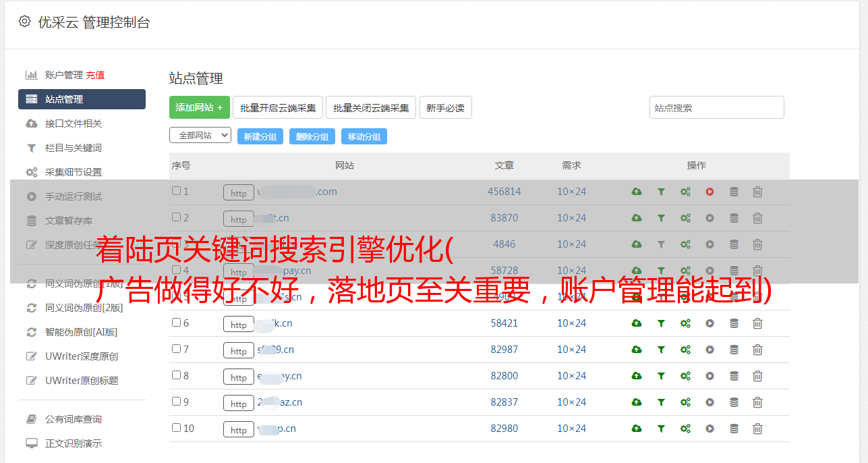Tick the checkbox for site row 1
This screenshot has width=868, height=463.
176,191
